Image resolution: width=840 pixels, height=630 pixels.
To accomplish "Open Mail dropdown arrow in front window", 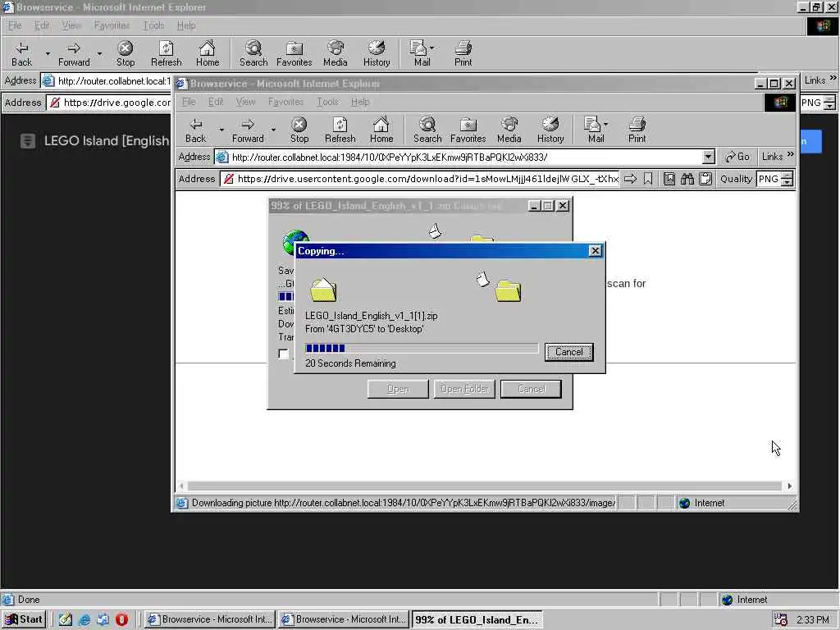I will tap(606, 125).
